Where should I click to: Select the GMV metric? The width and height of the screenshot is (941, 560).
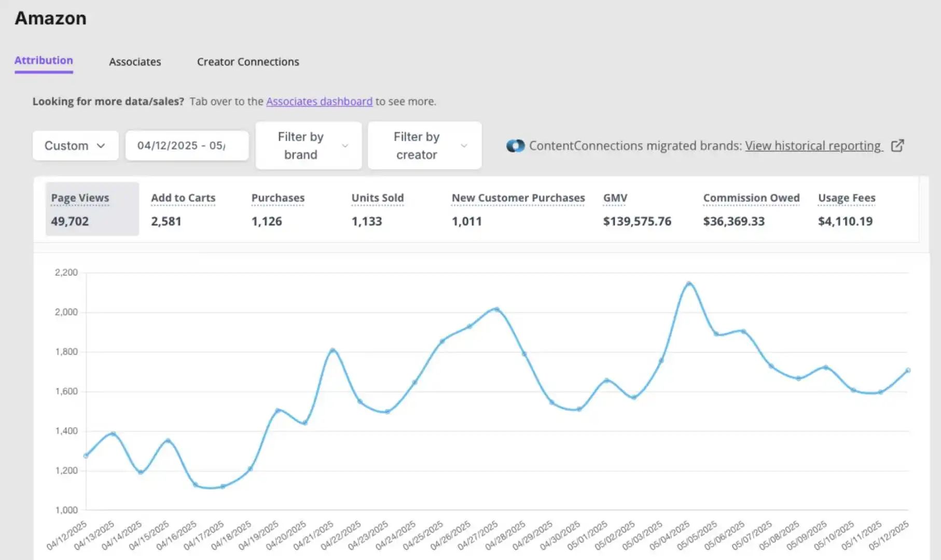637,209
